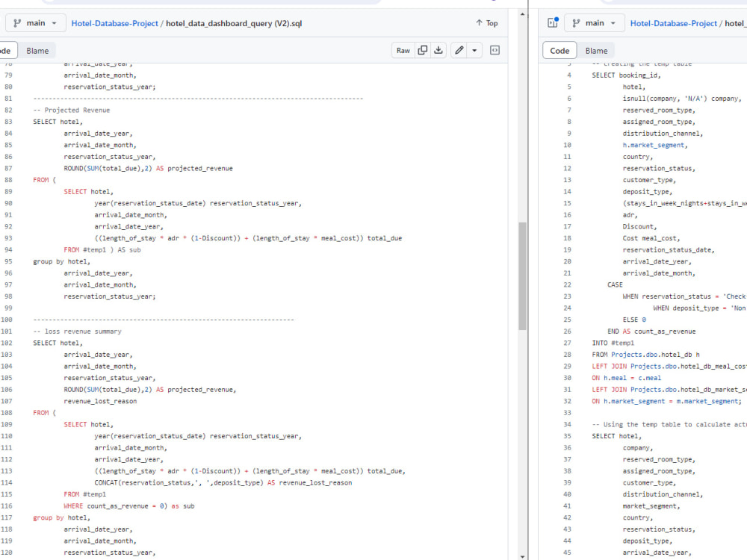Click 'FROM Projects.dbo.hotel_db h' line
This screenshot has height=560, width=747.
point(645,355)
